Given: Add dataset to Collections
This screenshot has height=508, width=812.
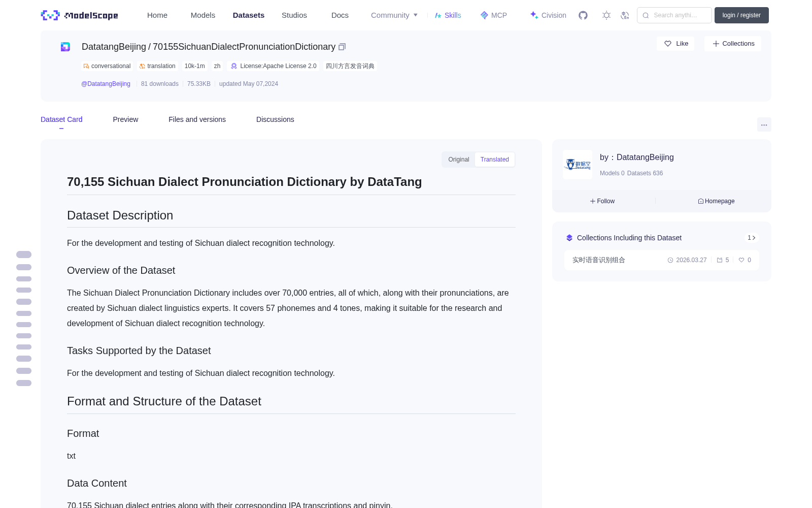Looking at the screenshot, I should 733,44.
